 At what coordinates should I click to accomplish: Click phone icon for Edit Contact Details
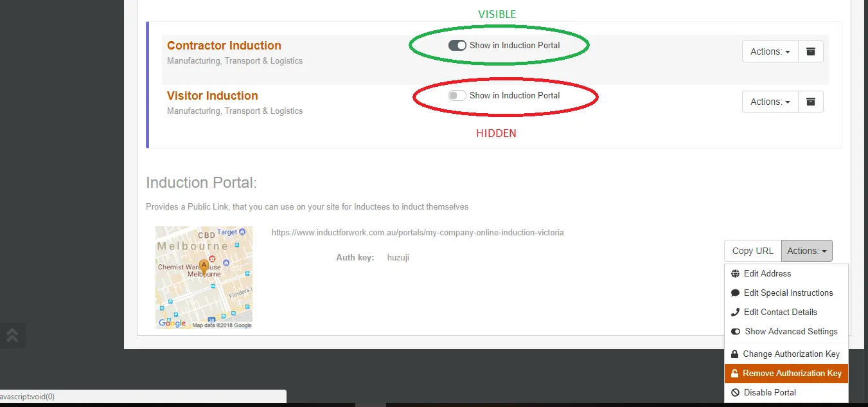click(x=736, y=312)
